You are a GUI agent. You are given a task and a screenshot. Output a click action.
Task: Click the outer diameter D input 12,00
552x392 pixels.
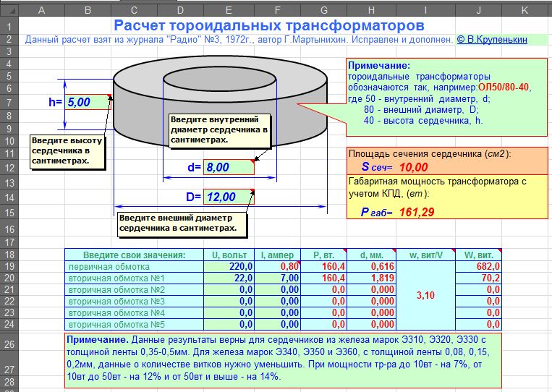[229, 197]
